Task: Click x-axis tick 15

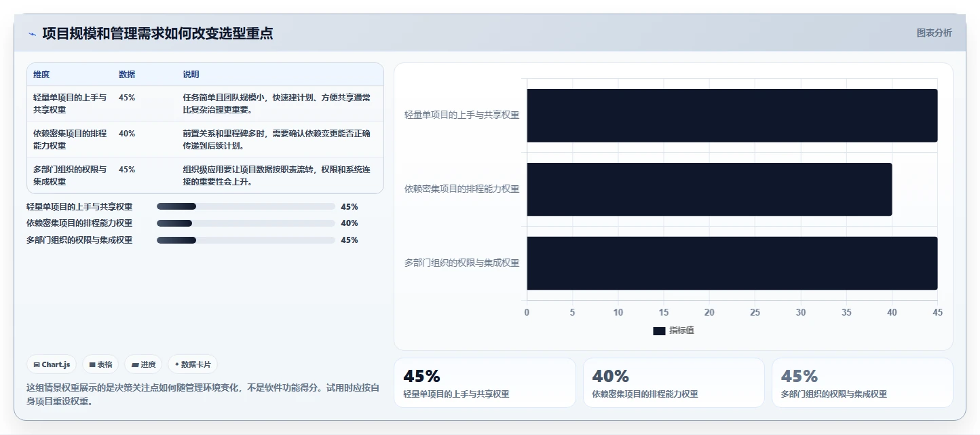Action: (664, 312)
